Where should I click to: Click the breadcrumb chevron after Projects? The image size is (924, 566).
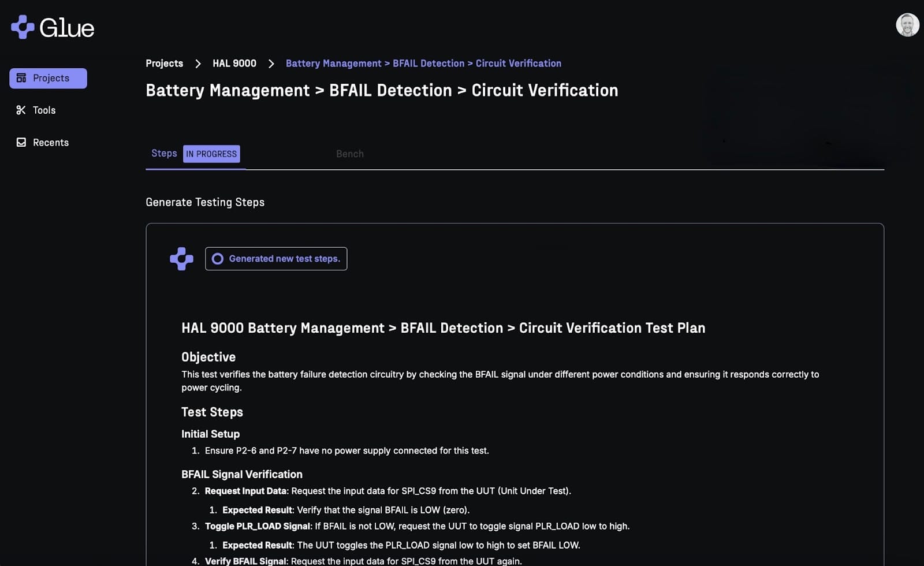point(198,64)
